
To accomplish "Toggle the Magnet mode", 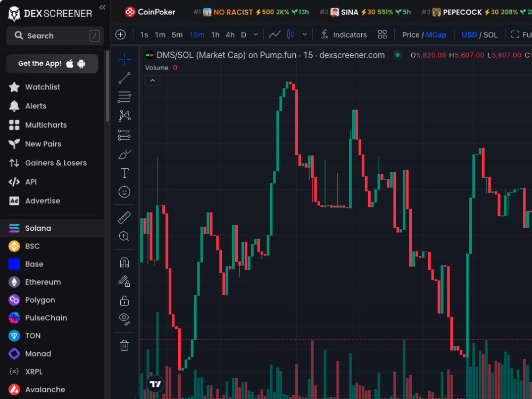I will [124, 262].
